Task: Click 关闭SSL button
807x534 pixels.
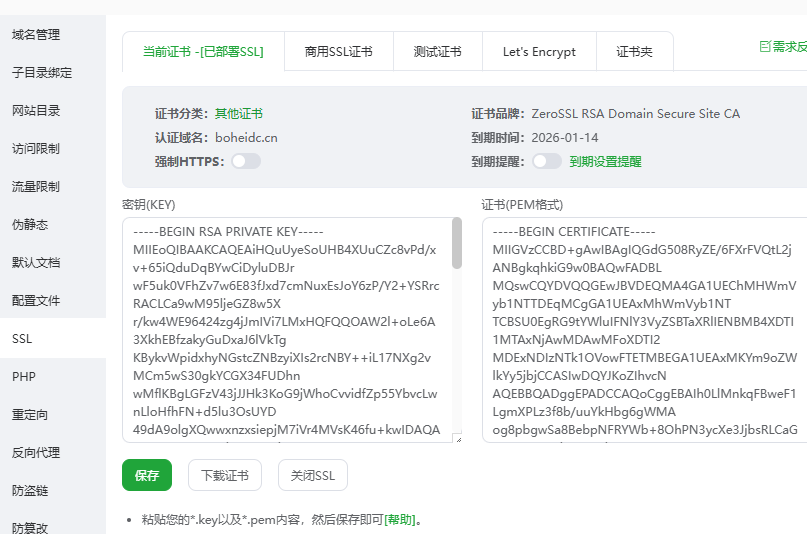Action: [x=313, y=475]
